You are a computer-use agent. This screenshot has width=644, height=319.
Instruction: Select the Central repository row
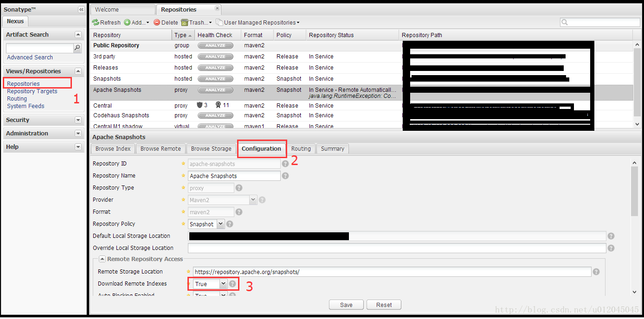coord(362,106)
